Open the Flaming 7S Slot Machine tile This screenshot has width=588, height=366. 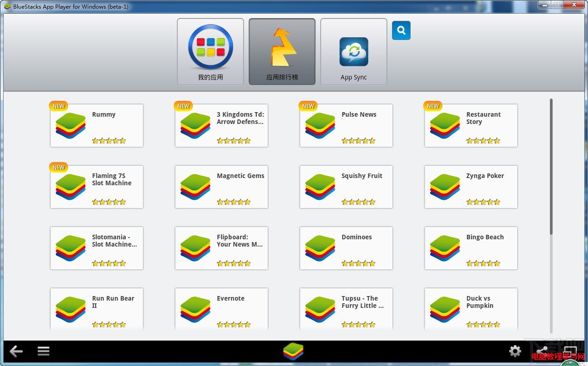(x=97, y=187)
